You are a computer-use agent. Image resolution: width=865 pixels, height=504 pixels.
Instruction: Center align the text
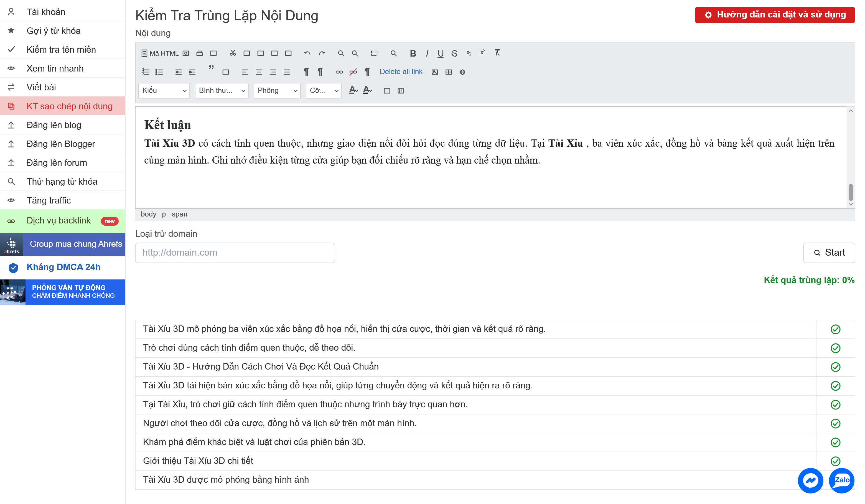pos(259,72)
